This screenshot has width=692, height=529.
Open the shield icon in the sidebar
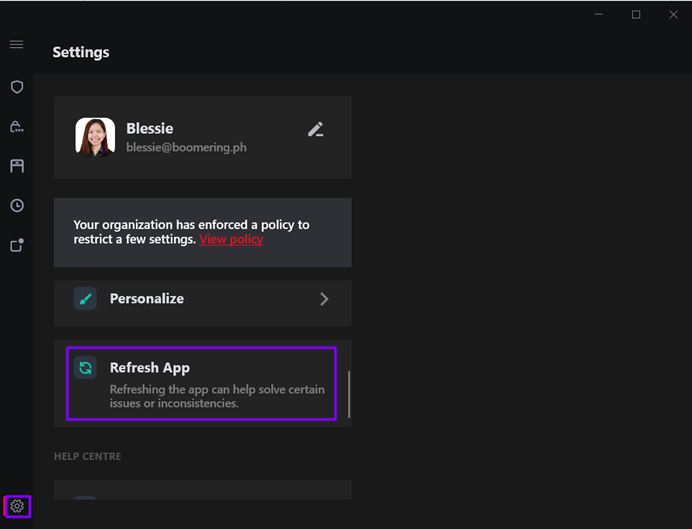17,87
